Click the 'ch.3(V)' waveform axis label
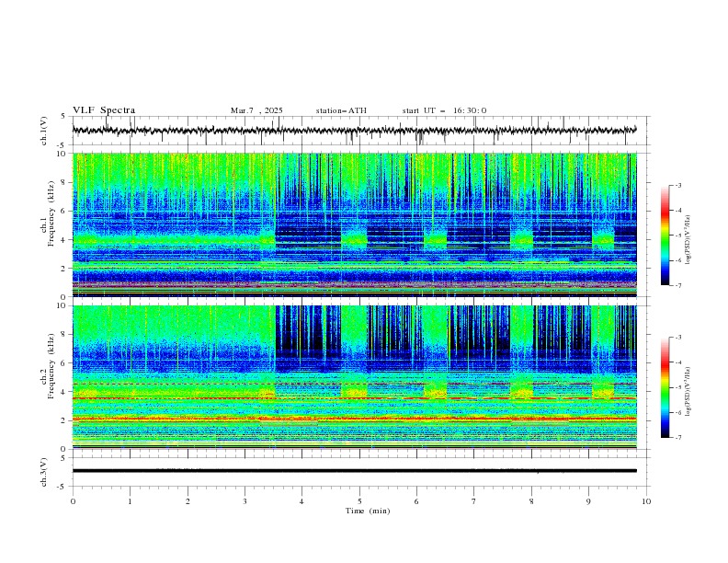This screenshot has height=563, width=728. [x=44, y=472]
